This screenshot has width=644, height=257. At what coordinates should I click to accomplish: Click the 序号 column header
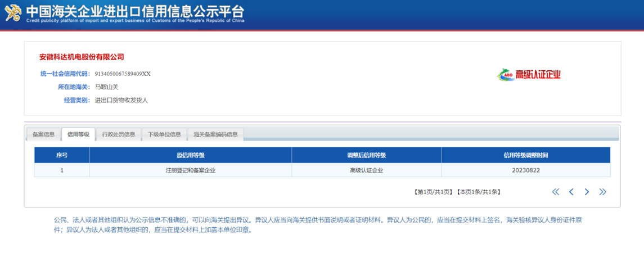coord(62,155)
